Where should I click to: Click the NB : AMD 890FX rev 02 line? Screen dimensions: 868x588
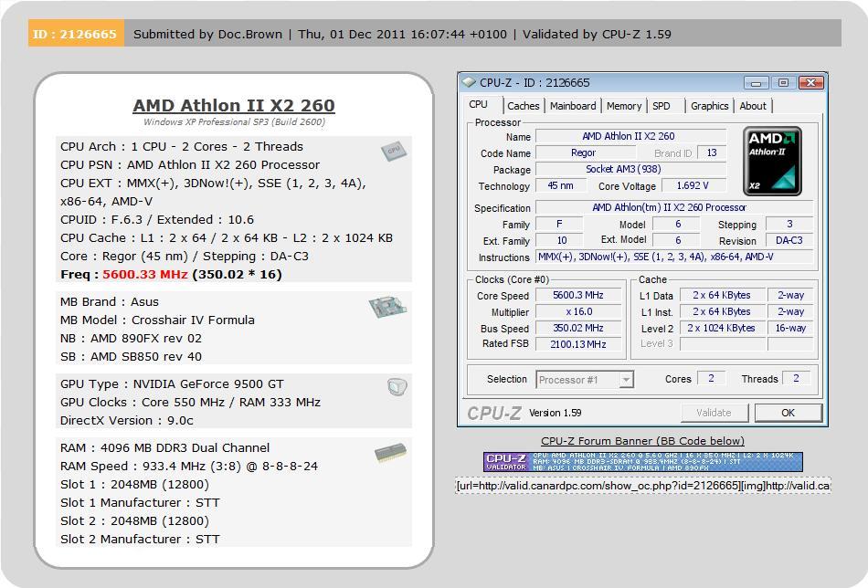[x=132, y=338]
